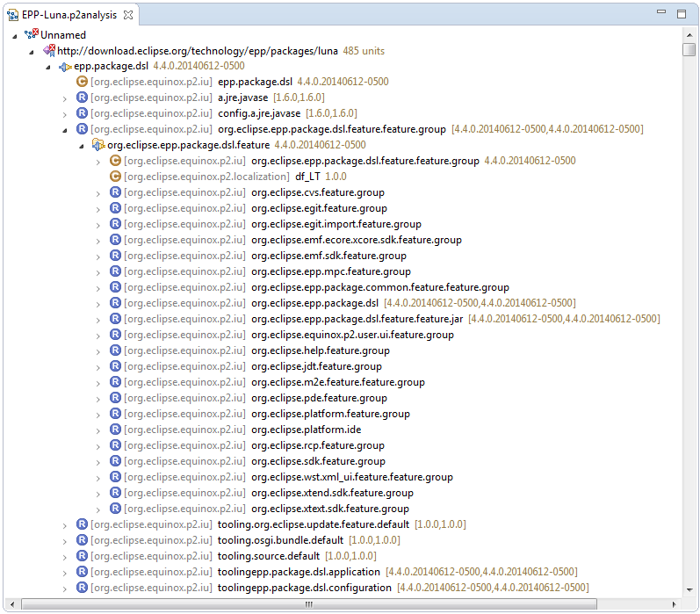Viewport: 700px width, 614px height.
Task: Click the horizontal scrollbar right arrow
Action: tap(674, 604)
